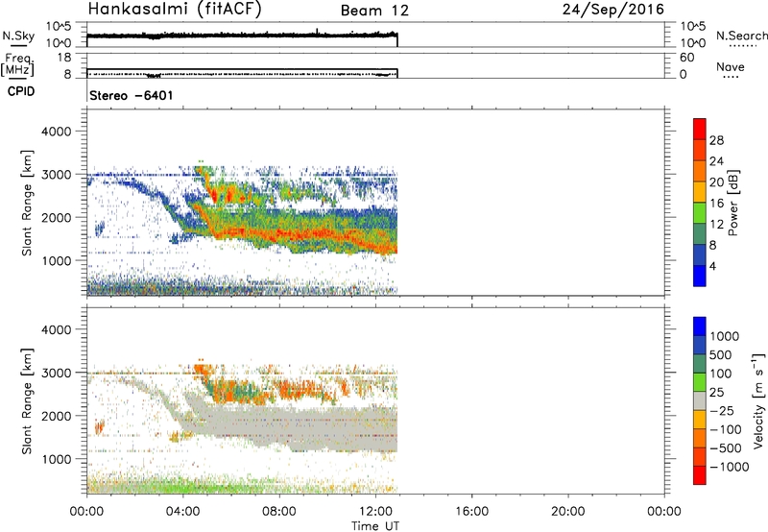Click the Stereo -6401 text
The width and height of the screenshot is (768, 532).
coord(132,95)
